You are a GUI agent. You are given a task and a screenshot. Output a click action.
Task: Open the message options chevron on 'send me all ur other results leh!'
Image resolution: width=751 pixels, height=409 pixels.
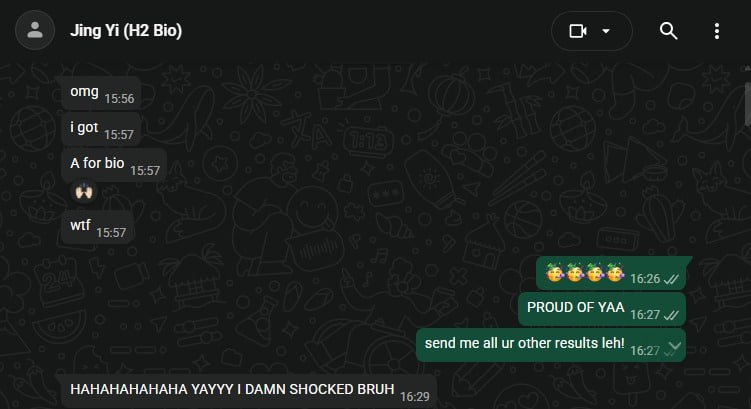(x=674, y=346)
